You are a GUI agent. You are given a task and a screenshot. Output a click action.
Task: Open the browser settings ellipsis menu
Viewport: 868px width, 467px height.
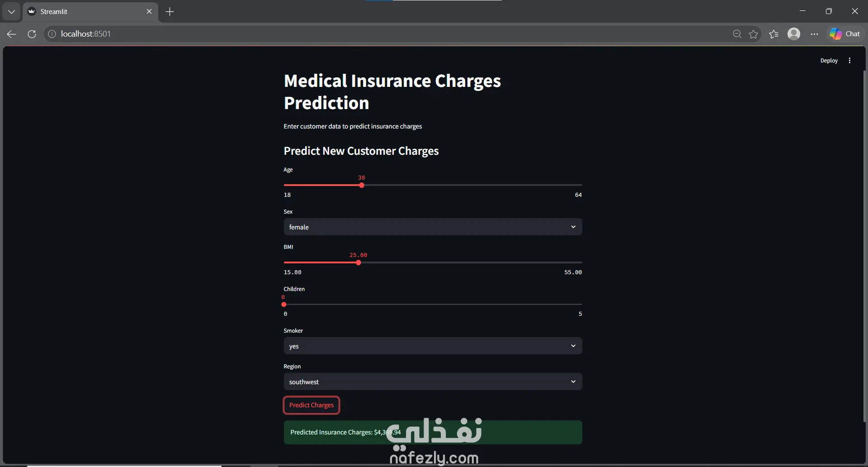[814, 34]
